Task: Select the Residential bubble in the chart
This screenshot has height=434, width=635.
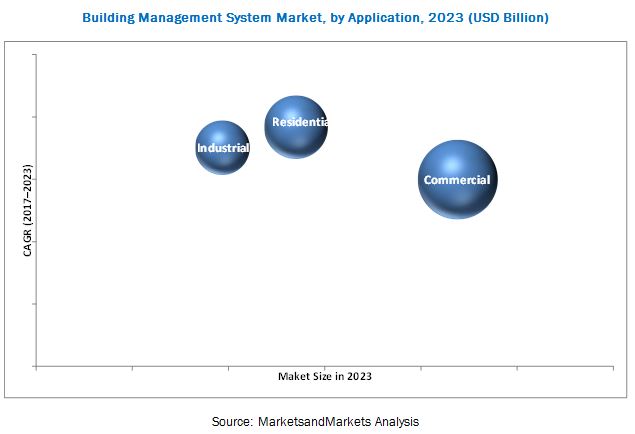Action: [295, 126]
